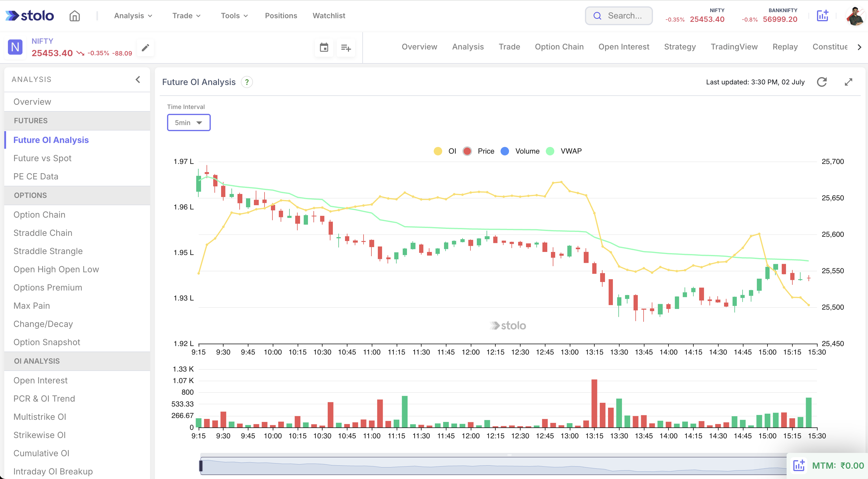
Task: Click the MTM basket icon at bottom
Action: [x=798, y=466]
